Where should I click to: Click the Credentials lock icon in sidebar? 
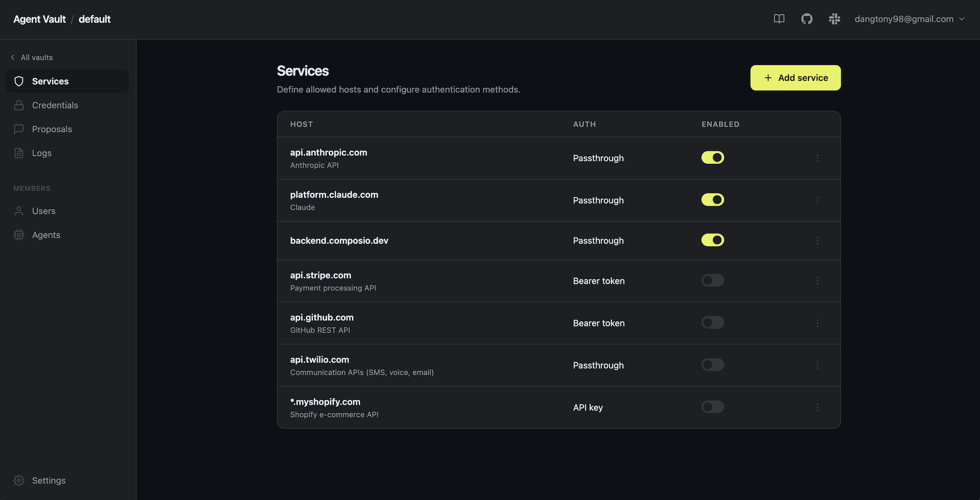19,105
